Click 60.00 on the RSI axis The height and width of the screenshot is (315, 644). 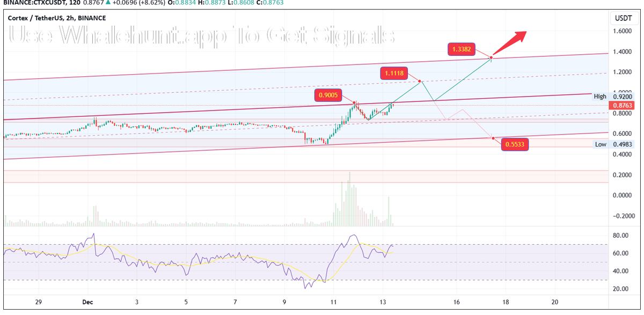click(x=621, y=253)
